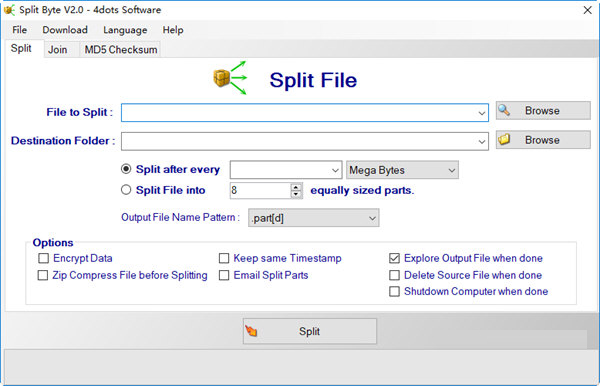Enable the Encrypt Data checkbox

pyautogui.click(x=44, y=258)
